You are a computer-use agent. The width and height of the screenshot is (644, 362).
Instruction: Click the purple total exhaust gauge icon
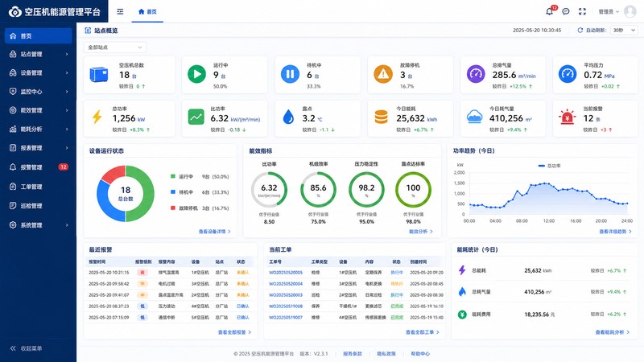476,74
